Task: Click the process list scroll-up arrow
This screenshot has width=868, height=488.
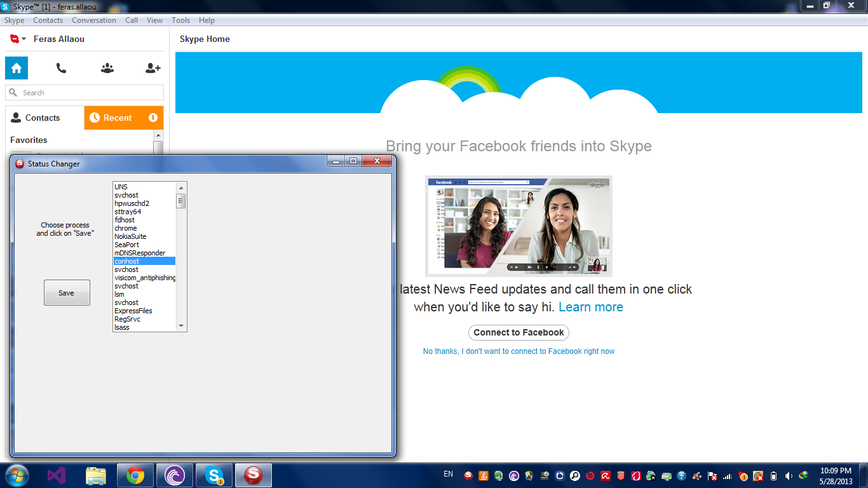Action: 181,187
